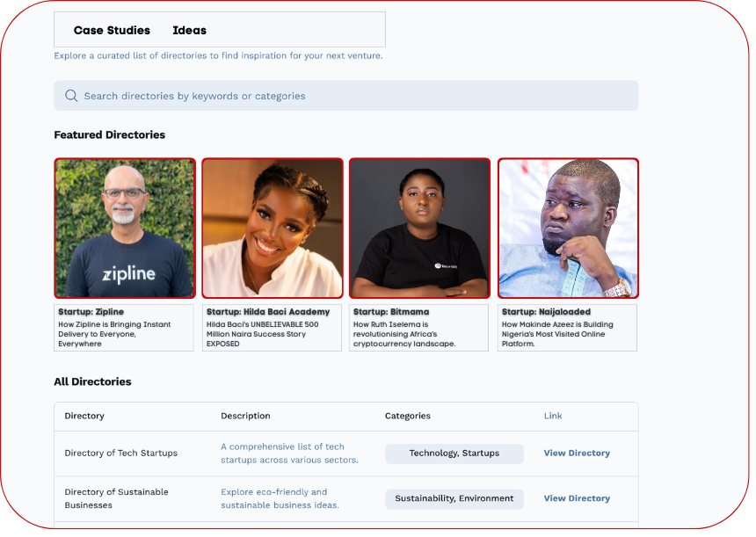Click the magnifying glass search icon
The image size is (756, 537).
click(71, 96)
